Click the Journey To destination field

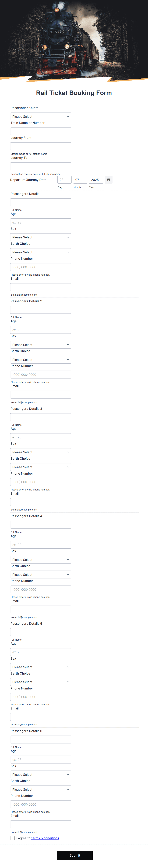41,166
